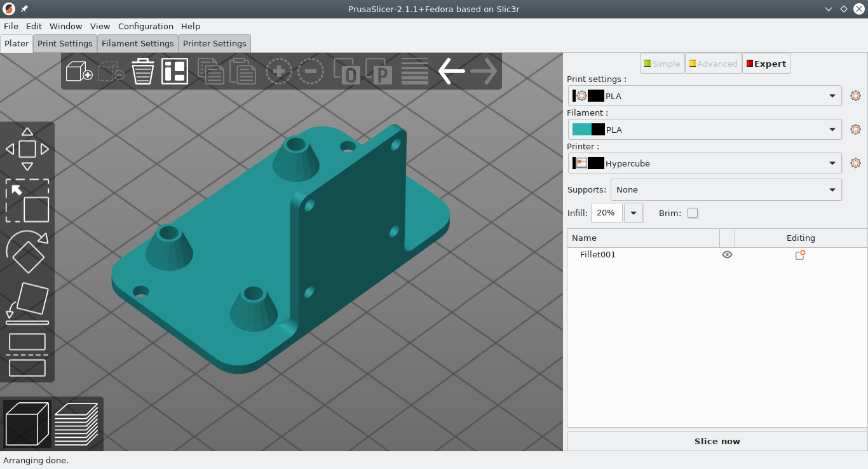
Task: Switch to Advanced mode
Action: pyautogui.click(x=714, y=64)
